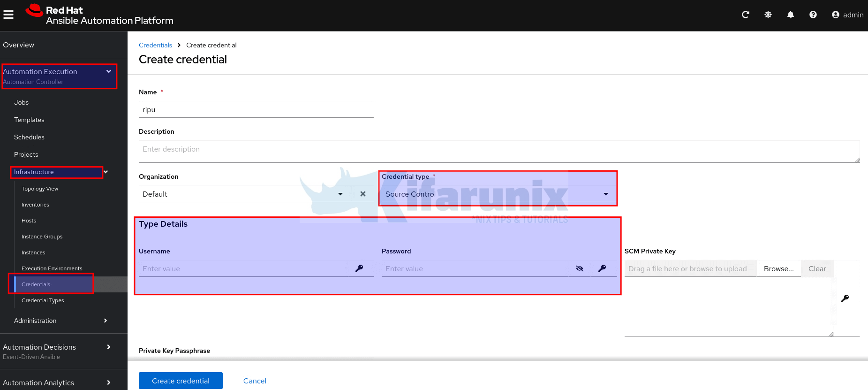
Task: Click the Red Hat logo
Action: point(99,15)
